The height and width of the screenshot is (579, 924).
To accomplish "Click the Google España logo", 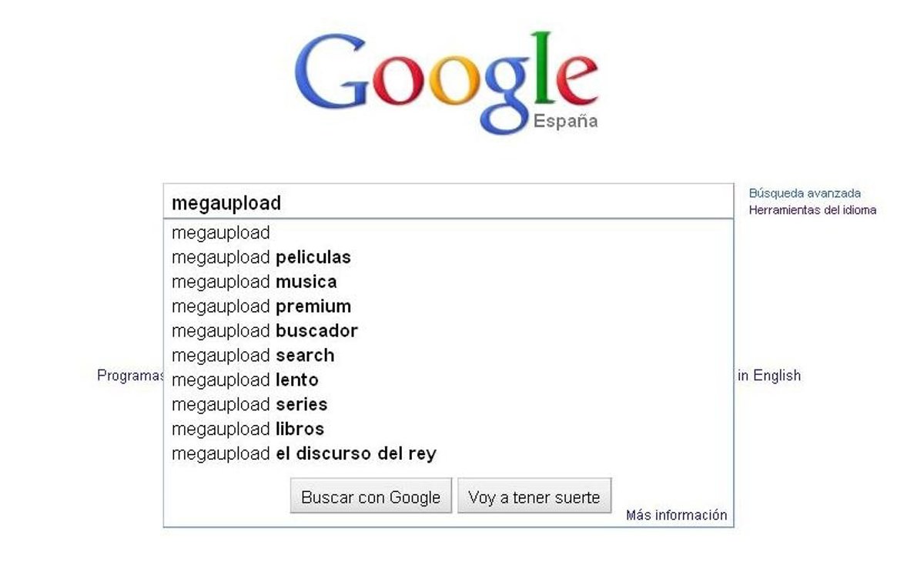I will coord(447,82).
